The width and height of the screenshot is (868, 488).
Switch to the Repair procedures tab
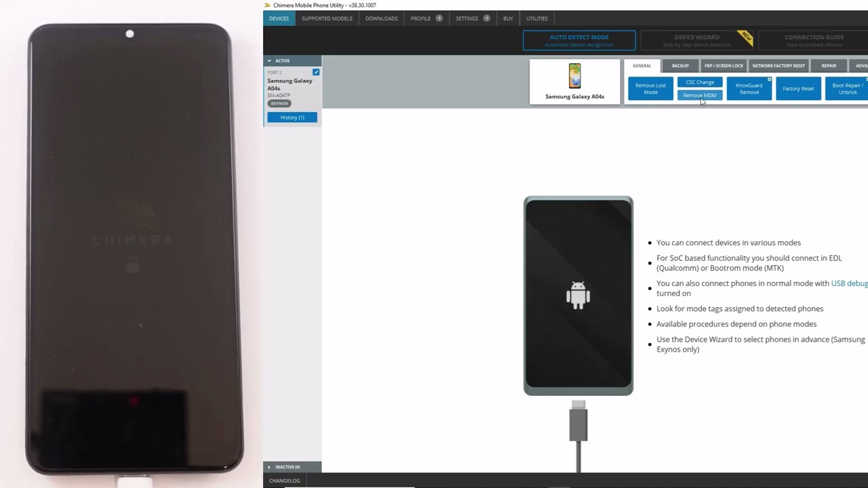click(829, 66)
